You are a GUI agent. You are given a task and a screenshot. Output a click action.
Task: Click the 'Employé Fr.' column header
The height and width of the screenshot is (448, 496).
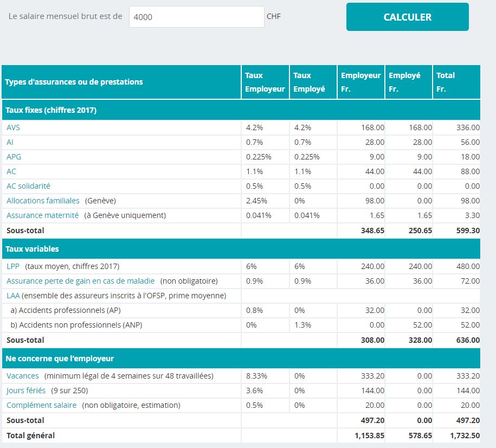click(x=409, y=82)
